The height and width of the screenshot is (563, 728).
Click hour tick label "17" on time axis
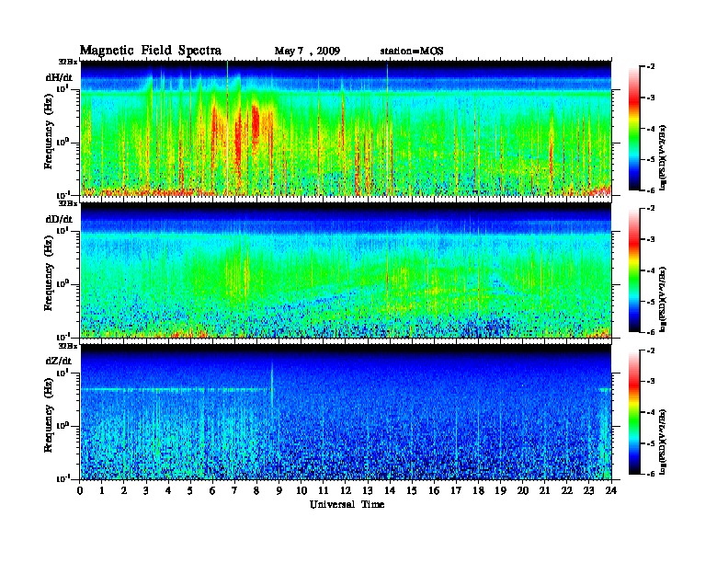[456, 490]
